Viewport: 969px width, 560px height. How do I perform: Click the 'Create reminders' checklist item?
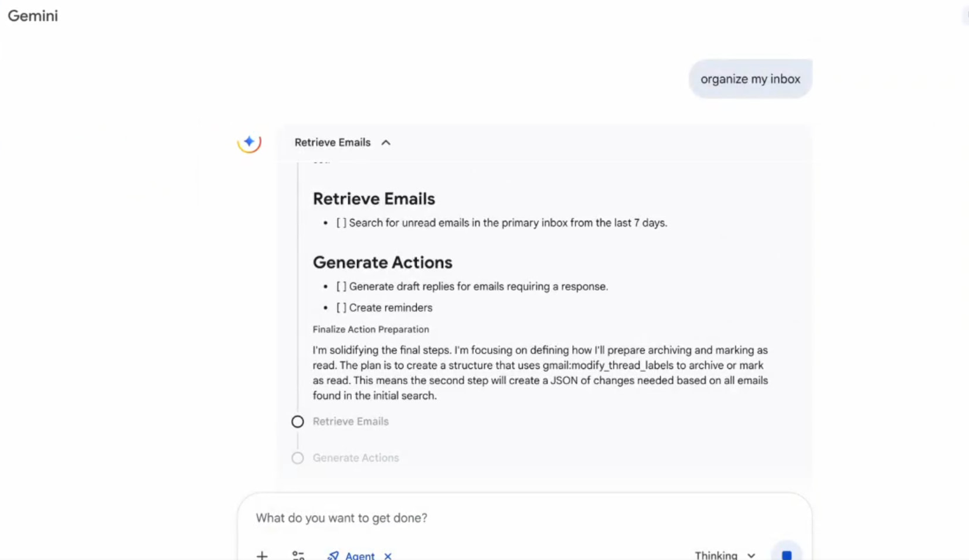[390, 308]
